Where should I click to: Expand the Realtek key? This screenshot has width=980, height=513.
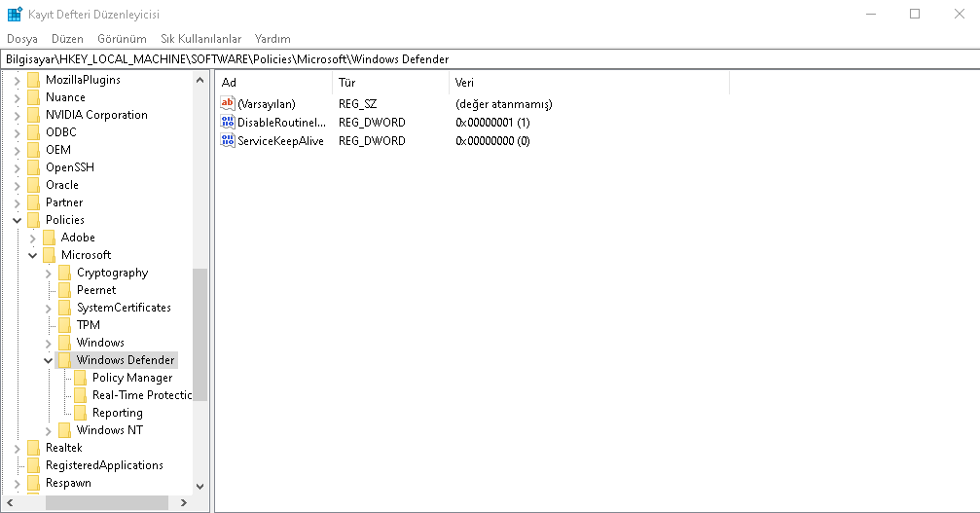tap(17, 448)
